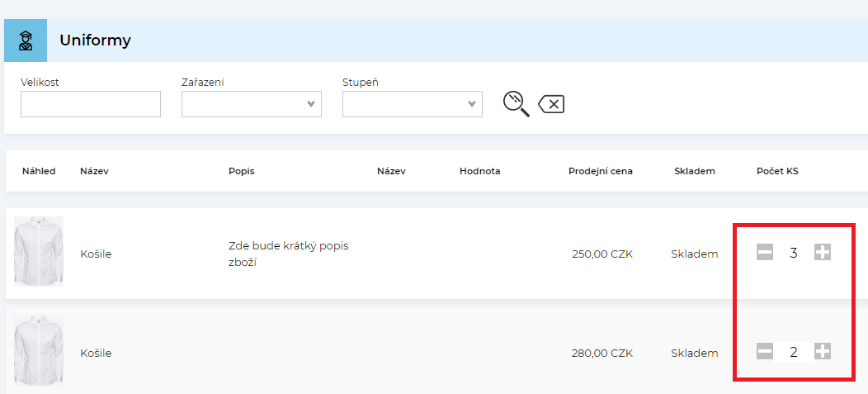Clear filters using the backspace X icon

(x=551, y=104)
